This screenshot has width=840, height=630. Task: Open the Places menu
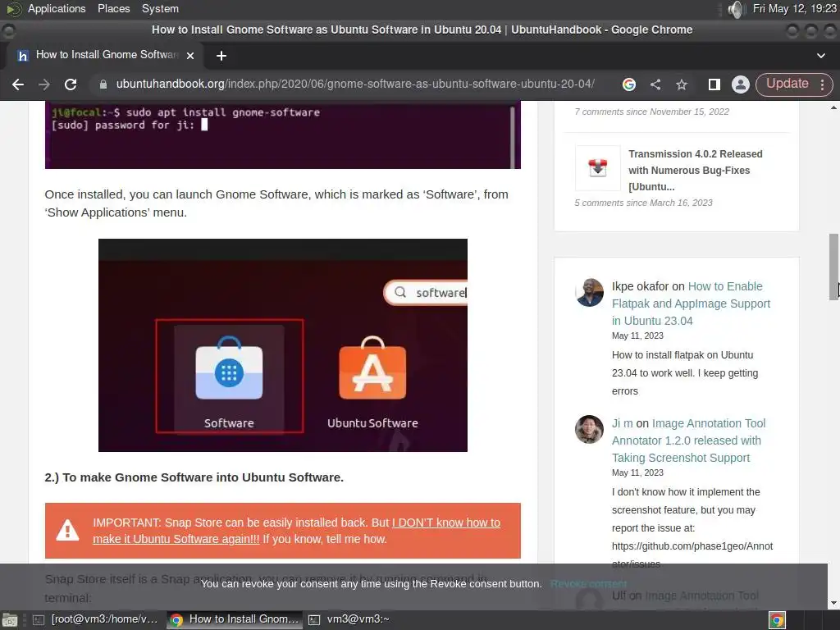point(113,8)
